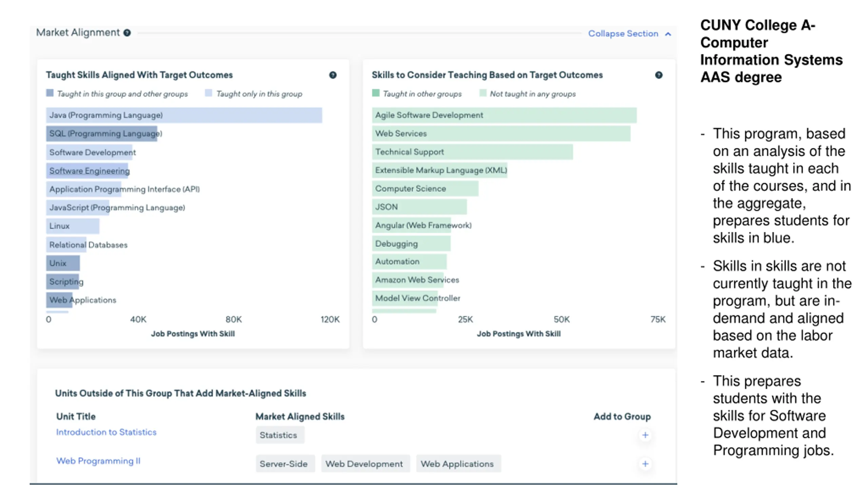This screenshot has height=488, width=868.
Task: Select the Java (Programming Language) bar
Action: 184,115
